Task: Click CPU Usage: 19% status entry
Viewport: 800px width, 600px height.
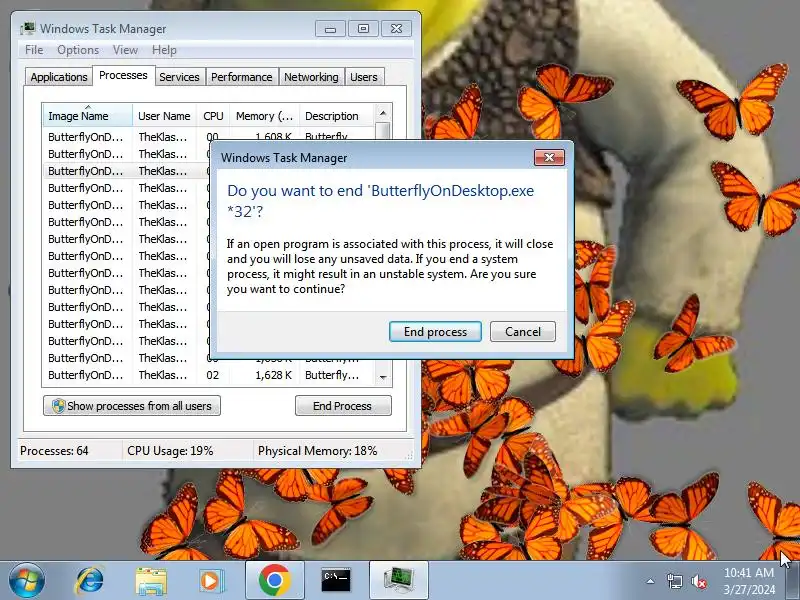Action: [x=170, y=451]
